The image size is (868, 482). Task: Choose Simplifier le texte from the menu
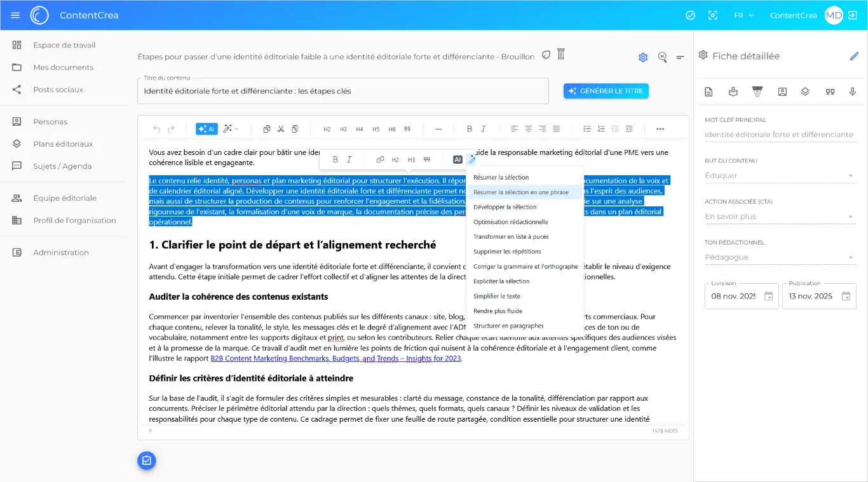pos(497,296)
